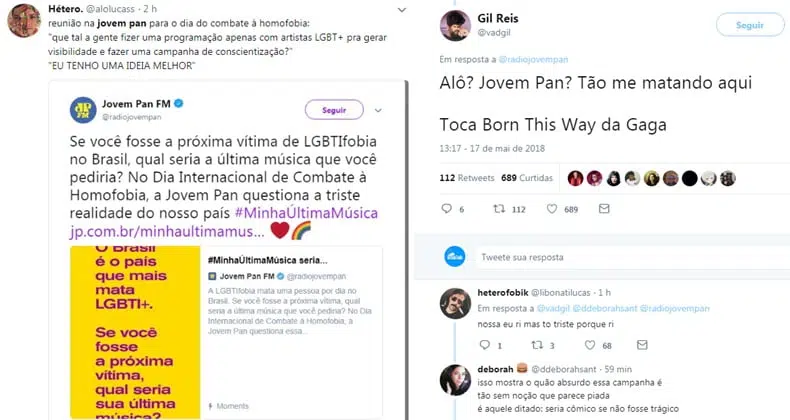Open dropdown arrow next to Jovem Pan Seguir
790x420 pixels.
pos(378,110)
